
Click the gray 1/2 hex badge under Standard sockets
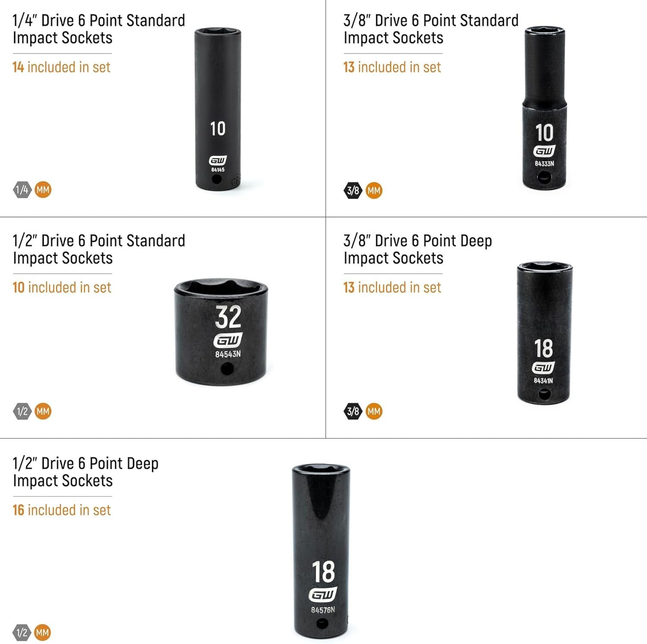pos(22,411)
